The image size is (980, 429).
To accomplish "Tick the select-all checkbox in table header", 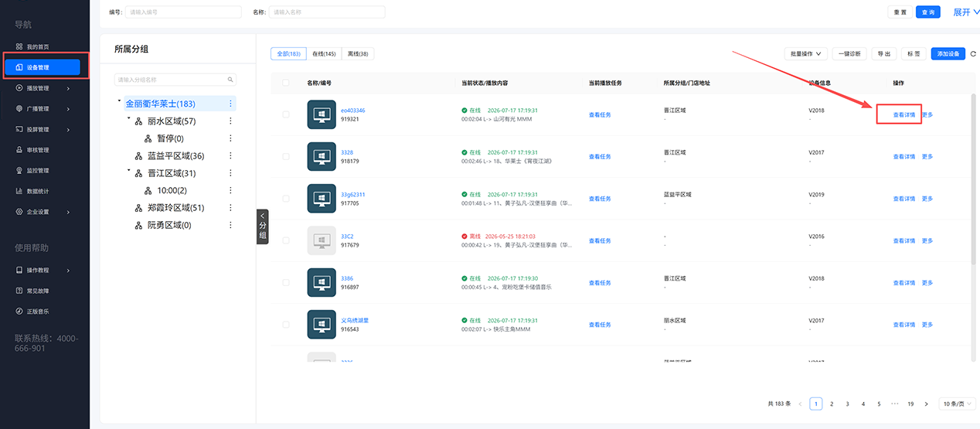I will [286, 83].
